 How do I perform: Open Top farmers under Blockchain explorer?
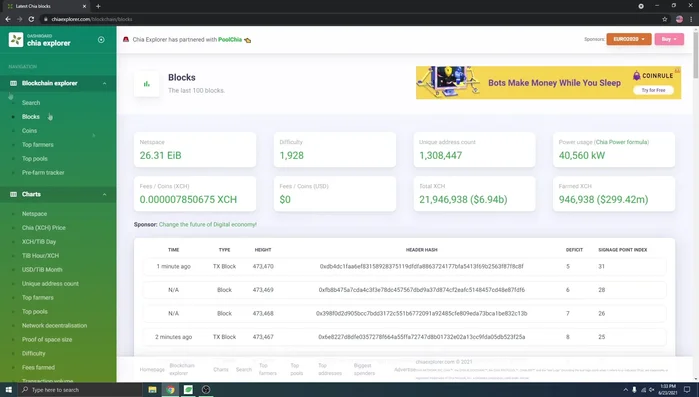coord(37,144)
